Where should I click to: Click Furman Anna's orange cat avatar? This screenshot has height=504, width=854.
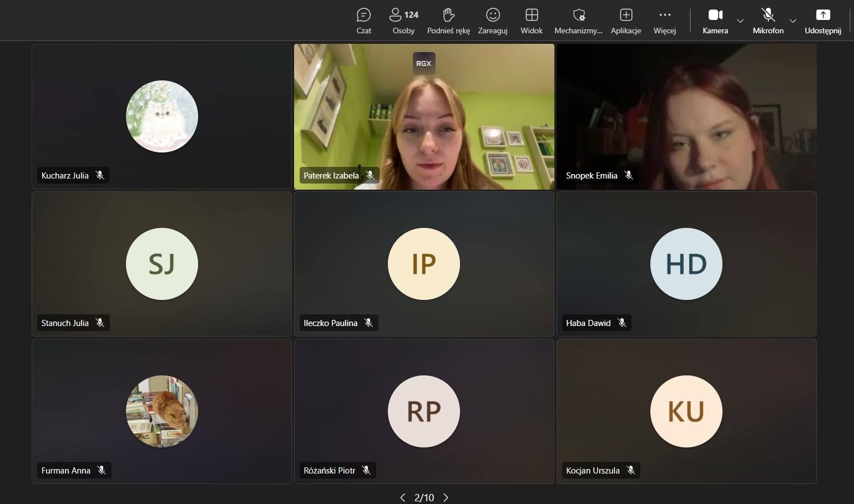coord(161,411)
